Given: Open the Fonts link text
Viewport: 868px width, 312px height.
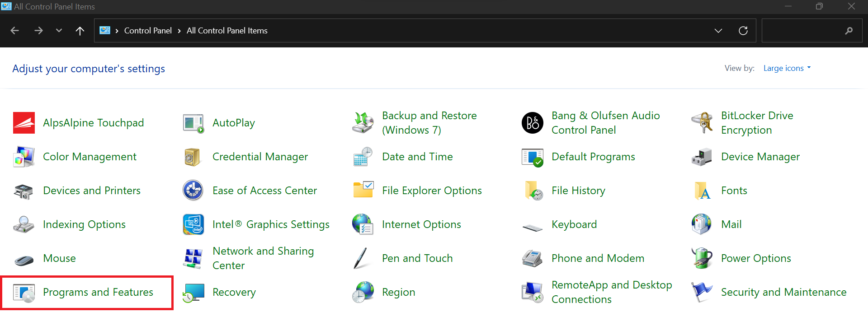Looking at the screenshot, I should pos(734,191).
